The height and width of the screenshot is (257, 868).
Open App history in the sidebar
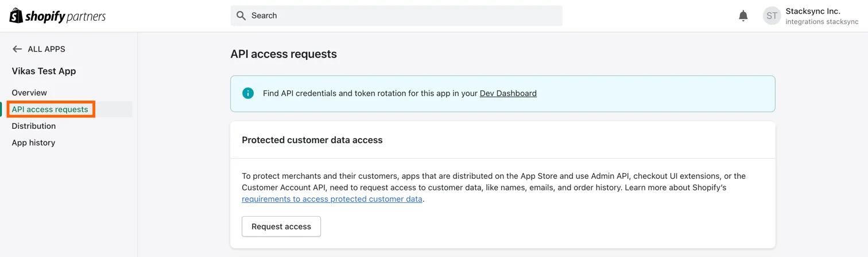tap(33, 143)
